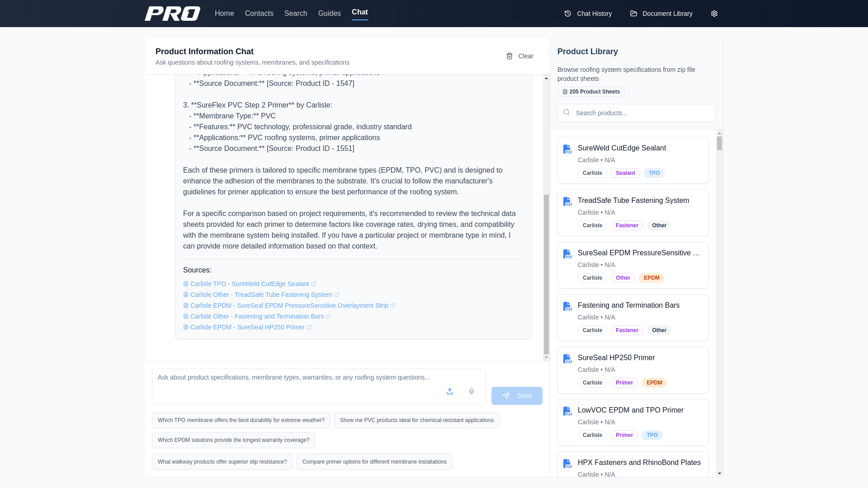Click the Send button
This screenshot has height=488, width=868.
click(517, 396)
